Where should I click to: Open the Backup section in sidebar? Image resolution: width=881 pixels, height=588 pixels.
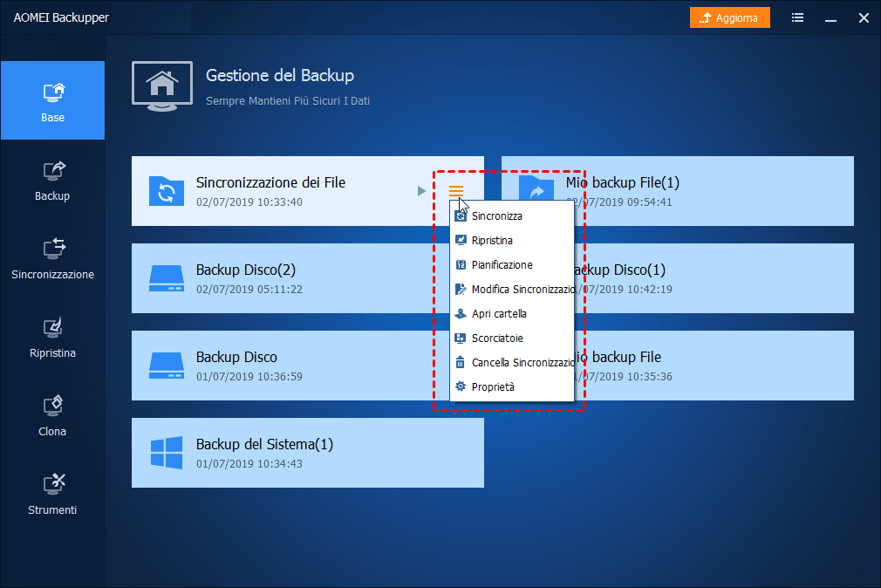[53, 181]
